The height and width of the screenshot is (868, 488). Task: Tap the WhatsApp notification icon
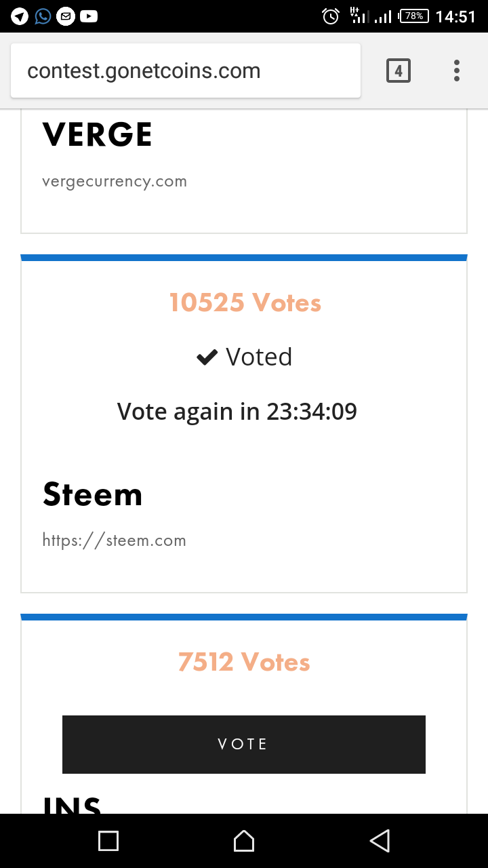click(43, 16)
